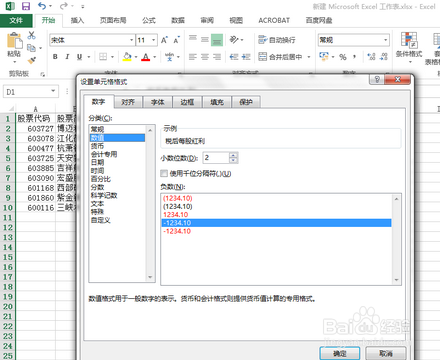Image resolution: width=440 pixels, height=360 pixels.
Task: Click the Cancel (取消) button
Action: (x=386, y=354)
